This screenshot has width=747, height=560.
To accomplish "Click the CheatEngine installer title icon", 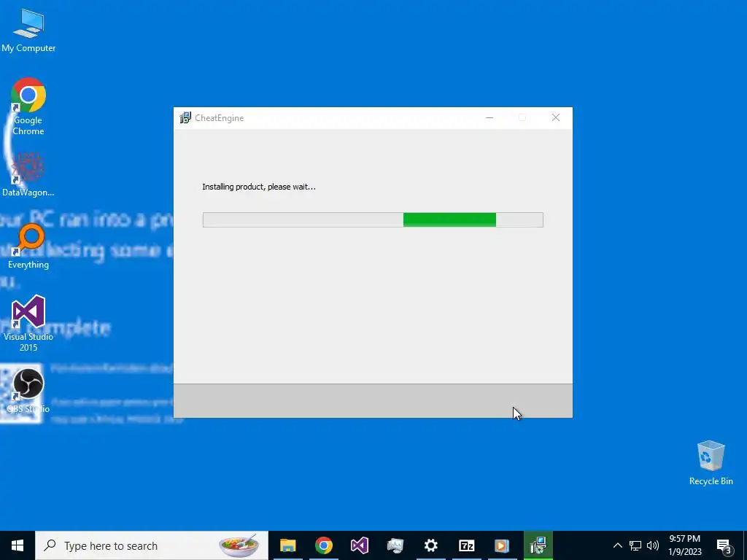I will [x=185, y=117].
